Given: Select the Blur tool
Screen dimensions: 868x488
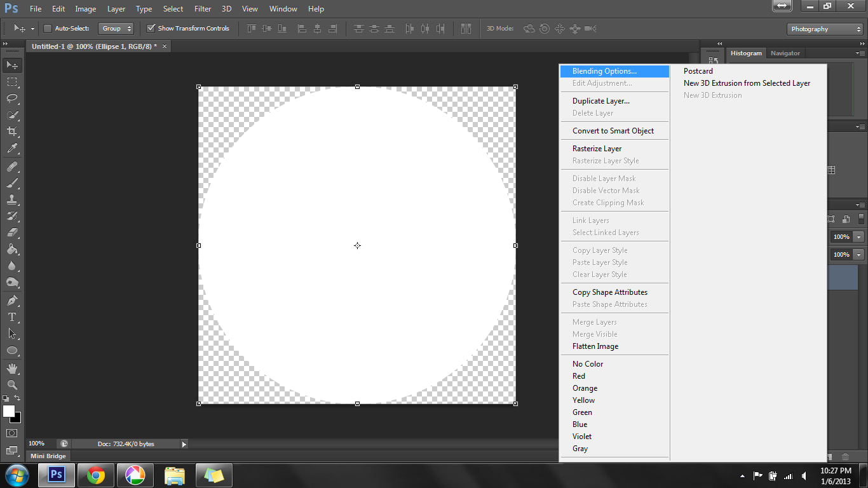Looking at the screenshot, I should (x=12, y=266).
